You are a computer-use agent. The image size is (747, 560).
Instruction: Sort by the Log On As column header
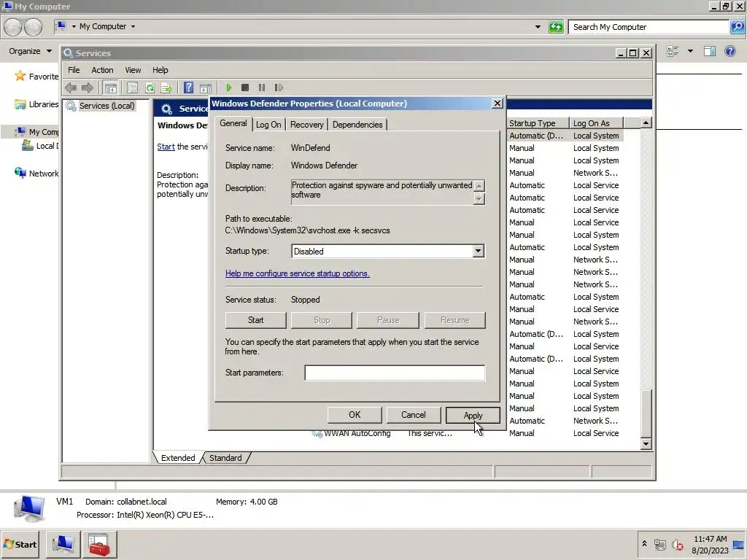(x=597, y=122)
